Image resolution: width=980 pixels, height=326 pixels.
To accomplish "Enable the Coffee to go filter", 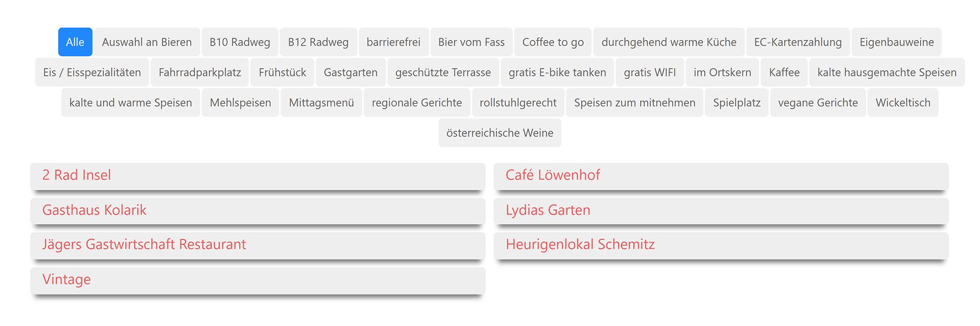I will [x=553, y=42].
